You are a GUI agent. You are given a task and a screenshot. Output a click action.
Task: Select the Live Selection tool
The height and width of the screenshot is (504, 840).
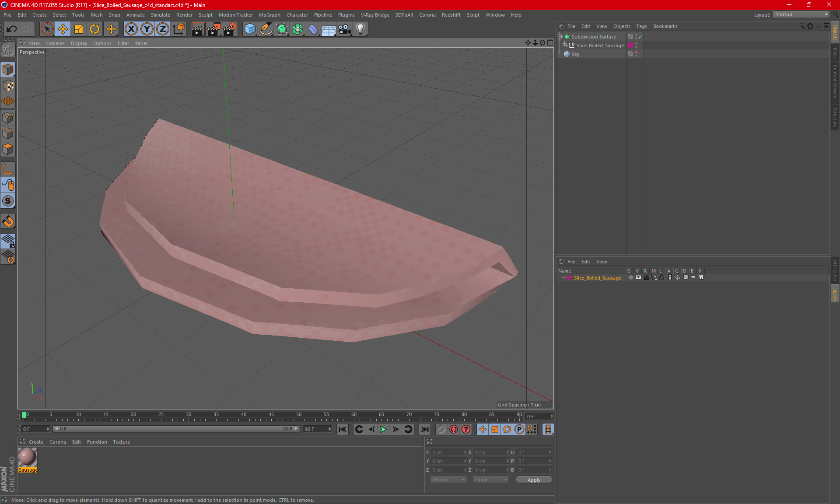coord(47,29)
